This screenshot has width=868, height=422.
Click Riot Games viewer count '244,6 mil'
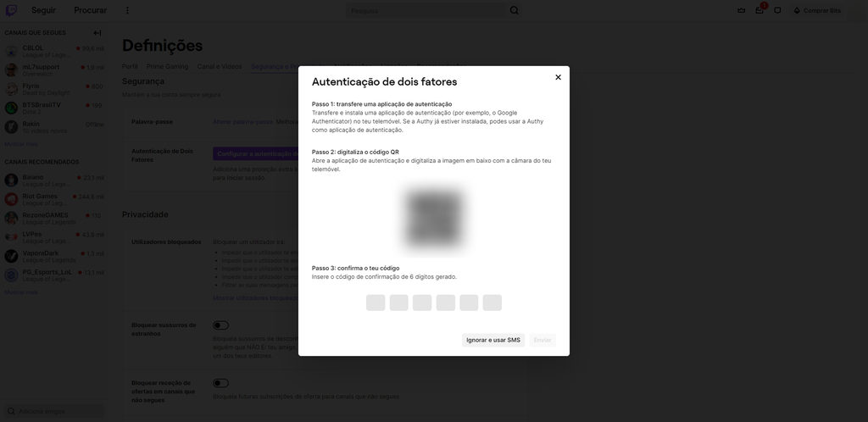tap(91, 197)
